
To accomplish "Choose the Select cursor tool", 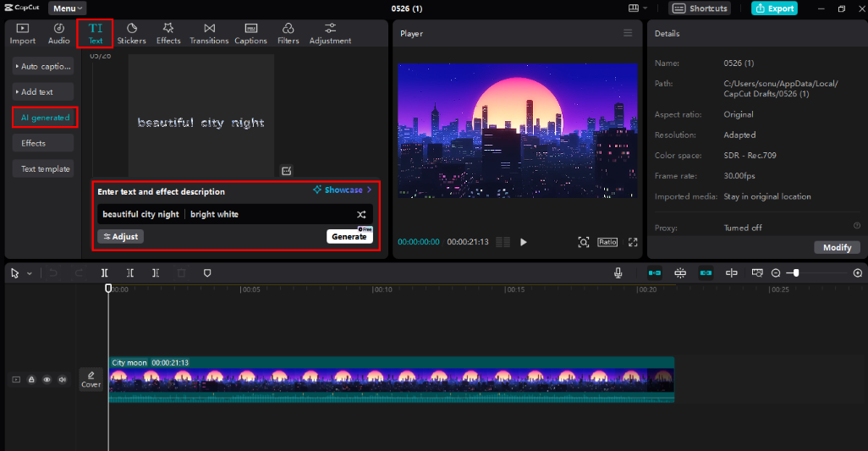I will coord(15,272).
